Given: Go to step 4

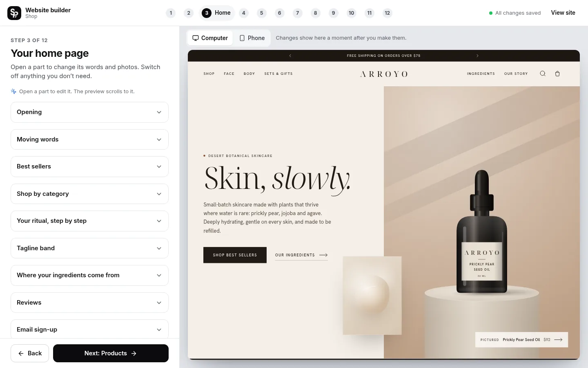Looking at the screenshot, I should [244, 13].
